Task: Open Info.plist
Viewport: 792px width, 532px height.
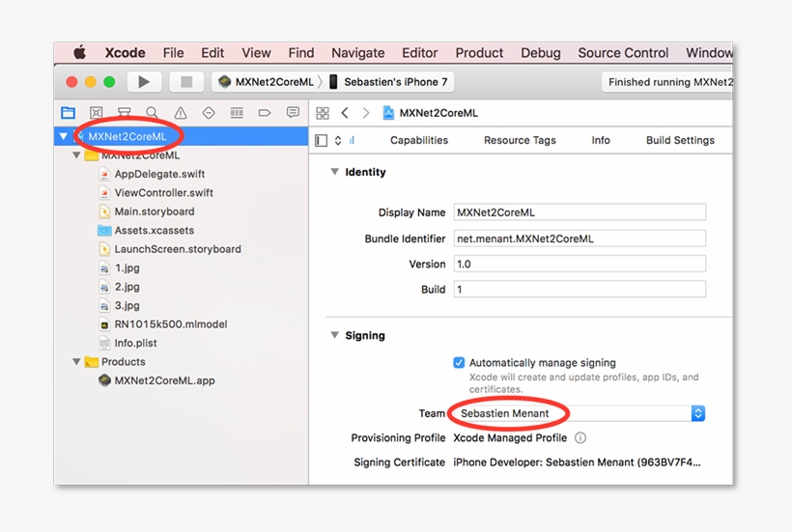Action: coord(135,343)
